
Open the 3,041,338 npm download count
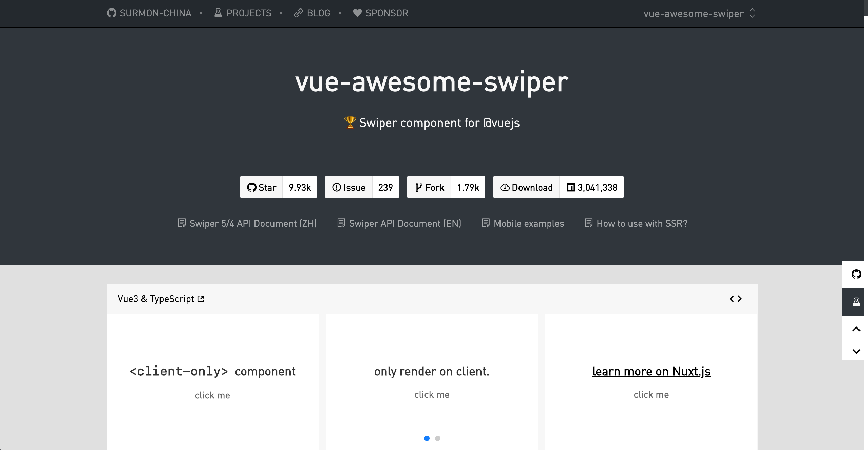[x=592, y=187]
